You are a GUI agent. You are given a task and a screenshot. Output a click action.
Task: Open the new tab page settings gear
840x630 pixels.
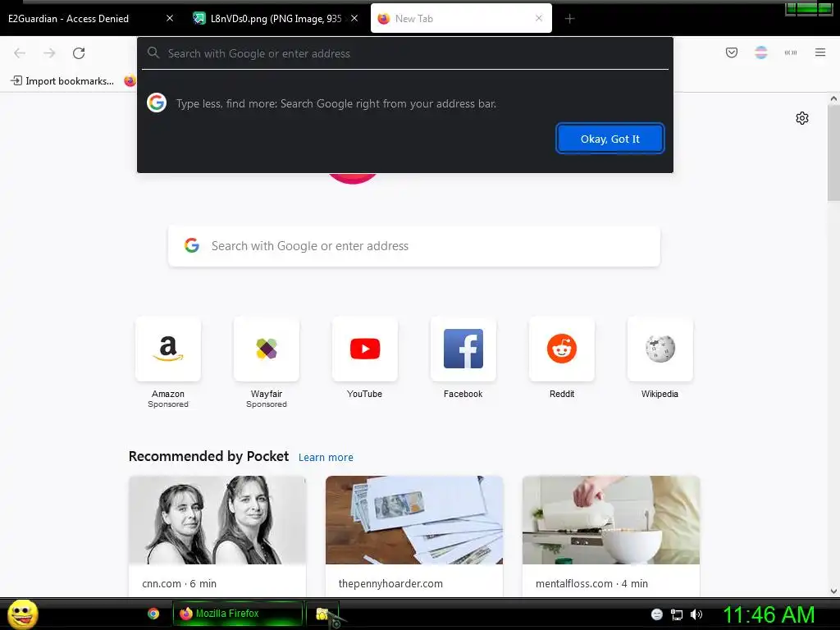[x=801, y=118]
